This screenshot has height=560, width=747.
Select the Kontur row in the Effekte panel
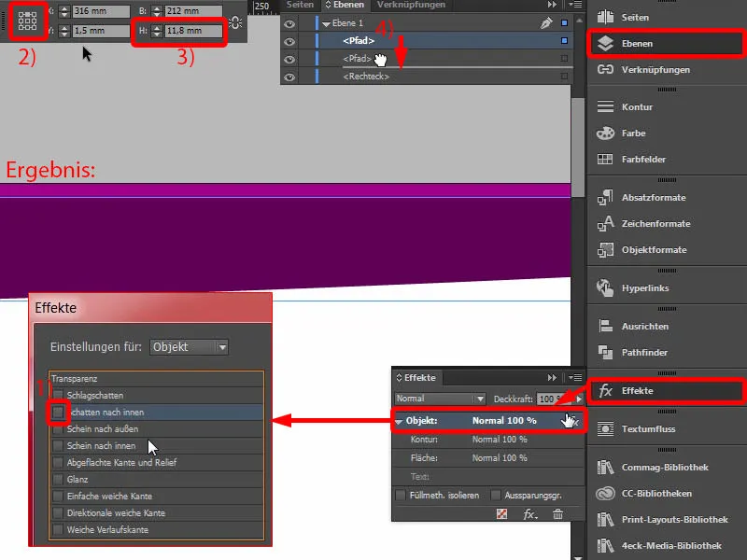(x=487, y=440)
